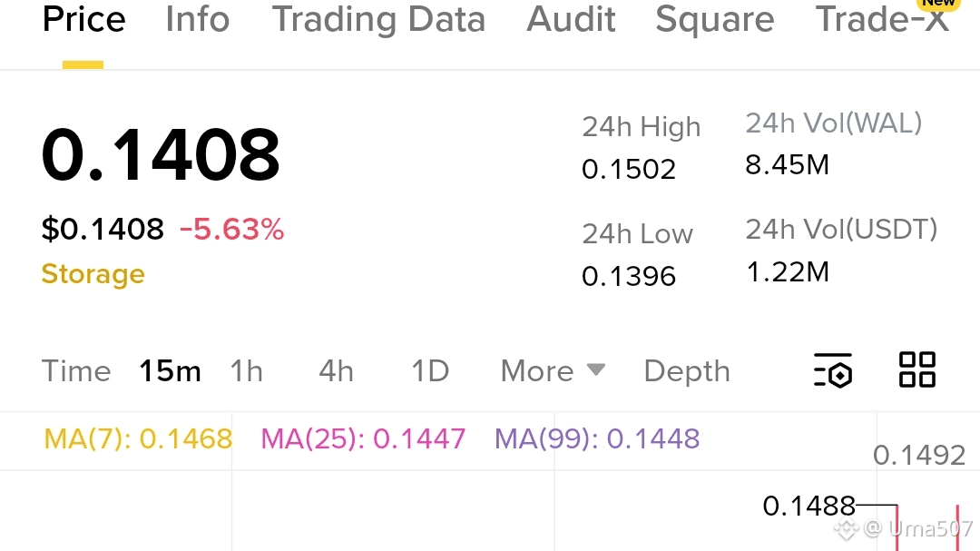Open the Trade-X tab
Viewport: 980px width, 551px height.
point(882,20)
